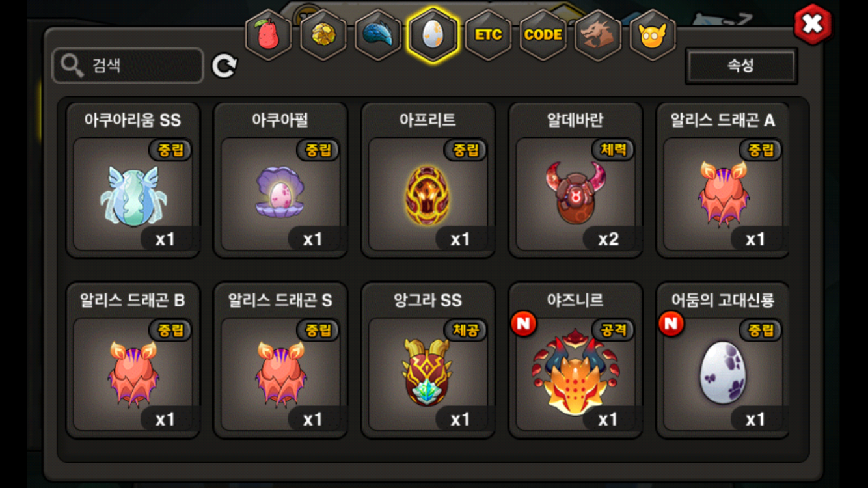The image size is (868, 488).
Task: Open the ETC category tab
Action: pyautogui.click(x=488, y=35)
